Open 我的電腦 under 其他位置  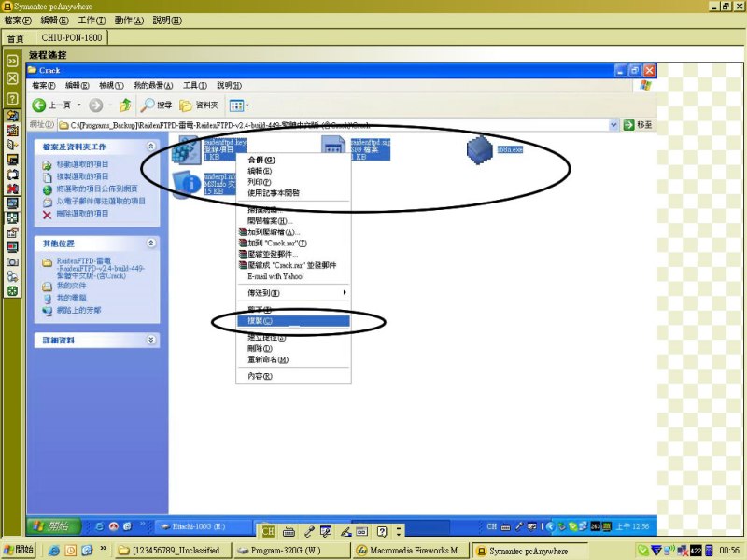point(72,298)
